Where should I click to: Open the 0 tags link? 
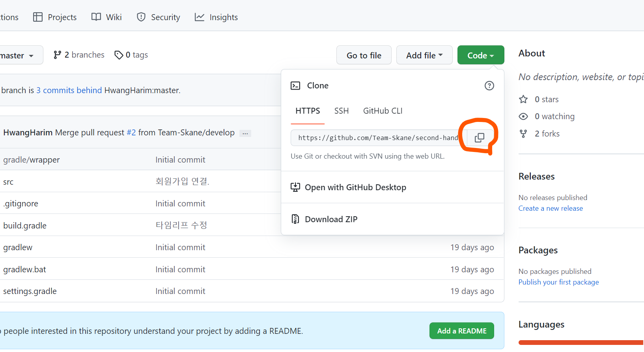[131, 55]
